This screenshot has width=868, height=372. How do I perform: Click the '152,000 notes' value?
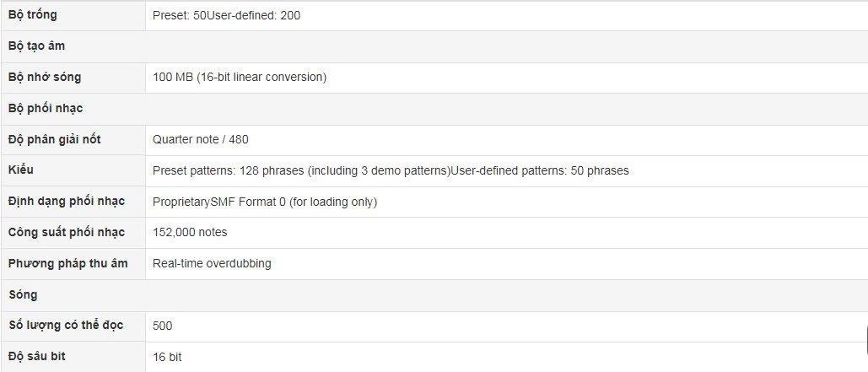point(190,233)
